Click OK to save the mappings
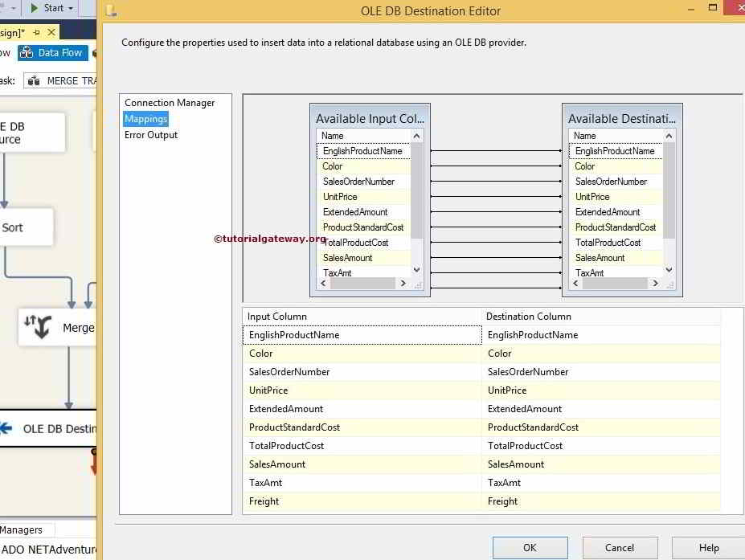This screenshot has width=745, height=560. (530, 547)
